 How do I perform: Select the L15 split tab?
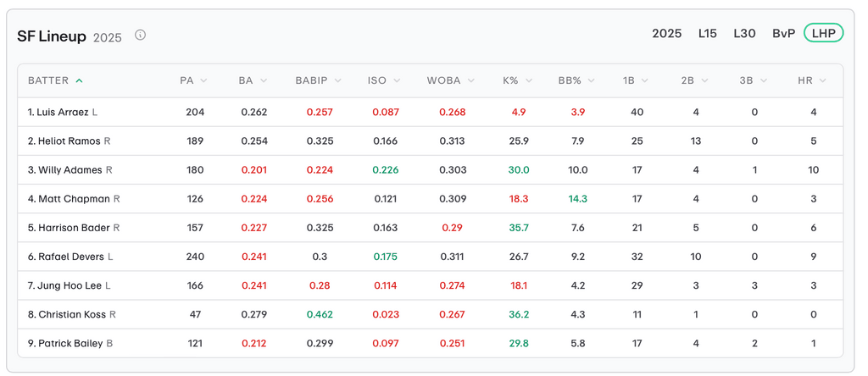(x=707, y=34)
